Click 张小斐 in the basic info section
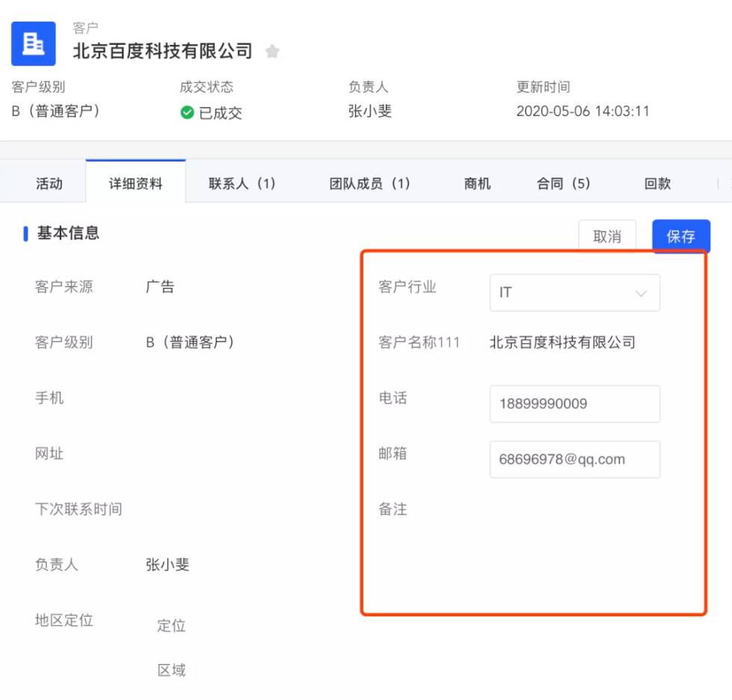Screen dimensions: 732x700 point(167,565)
